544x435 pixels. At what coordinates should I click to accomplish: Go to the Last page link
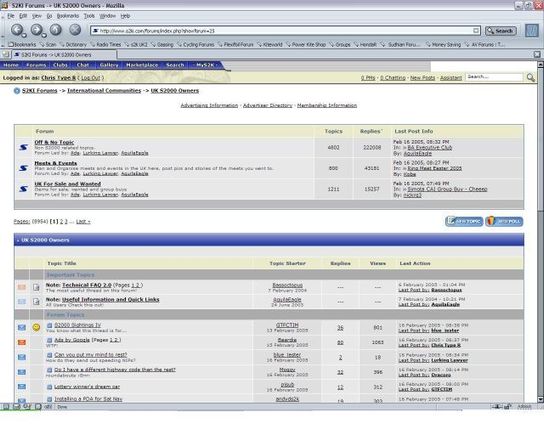(83, 221)
